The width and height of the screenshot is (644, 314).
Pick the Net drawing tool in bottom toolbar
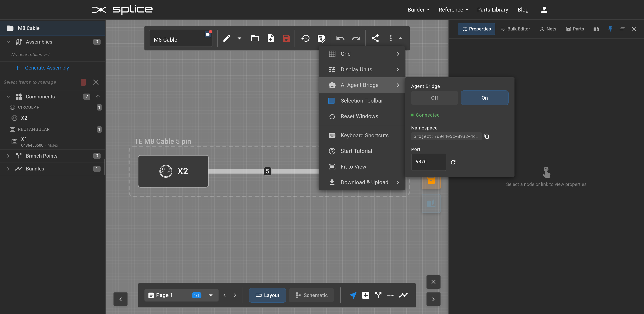(x=403, y=295)
